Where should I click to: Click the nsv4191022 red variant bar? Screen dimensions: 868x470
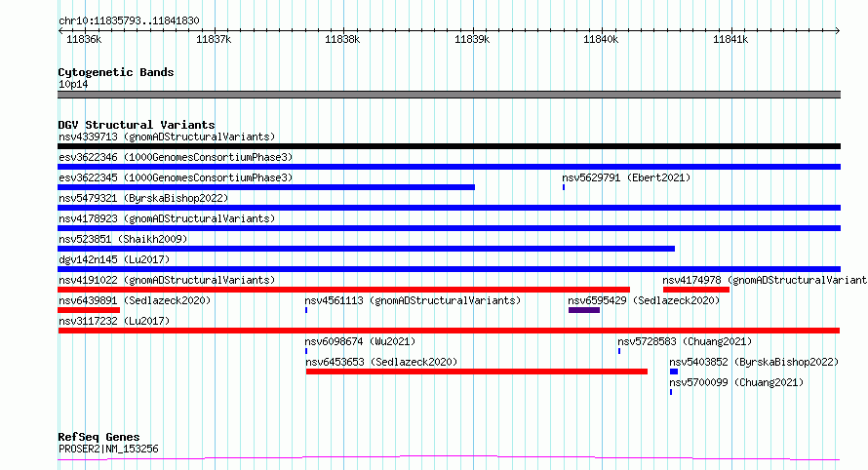(x=343, y=290)
